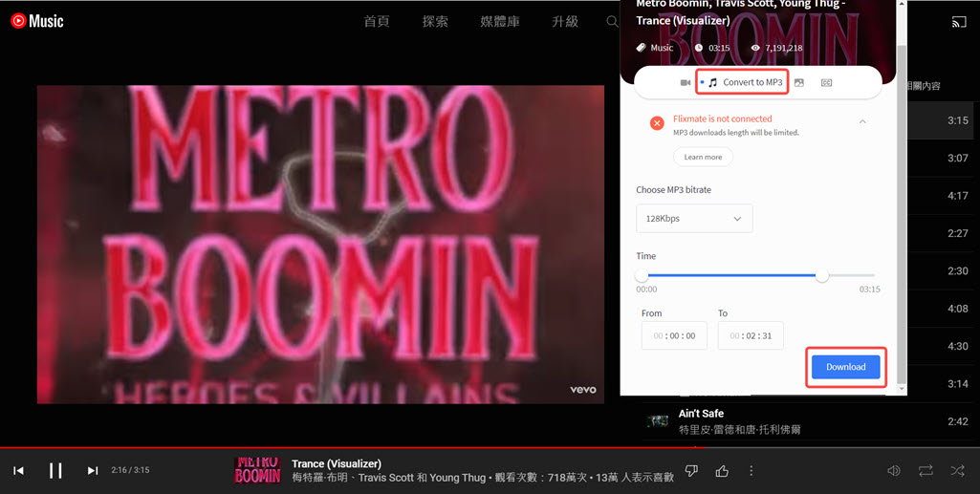This screenshot has width=980, height=494.
Task: Click the popup scroll down arrow
Action: 902,389
